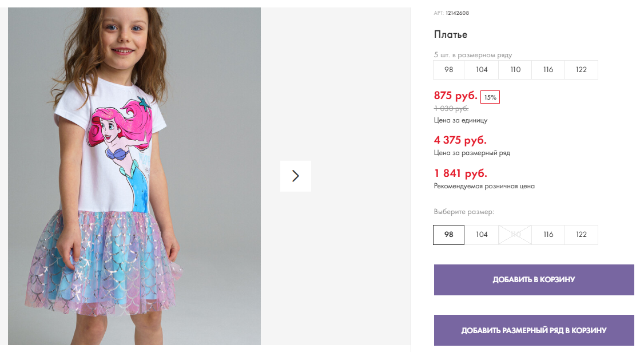Click Добавить размерный ряд в корзину

534,330
